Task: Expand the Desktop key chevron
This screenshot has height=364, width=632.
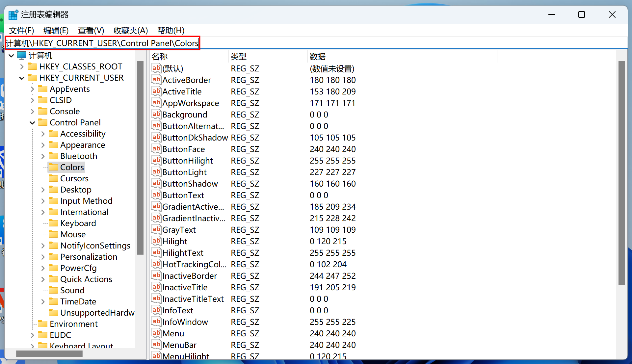Action: [x=43, y=190]
